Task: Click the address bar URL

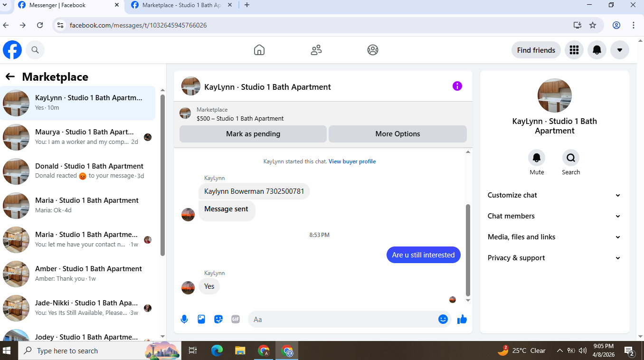Action: click(138, 25)
